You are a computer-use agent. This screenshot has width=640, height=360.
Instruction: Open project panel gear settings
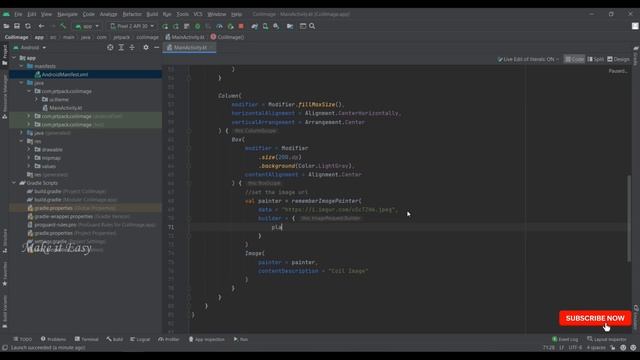coord(146,47)
